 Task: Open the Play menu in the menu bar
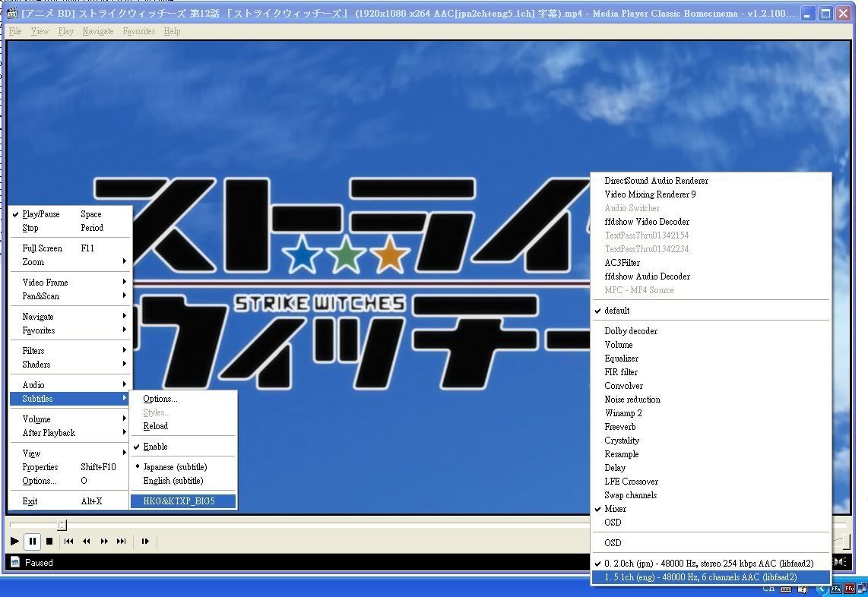coord(66,31)
